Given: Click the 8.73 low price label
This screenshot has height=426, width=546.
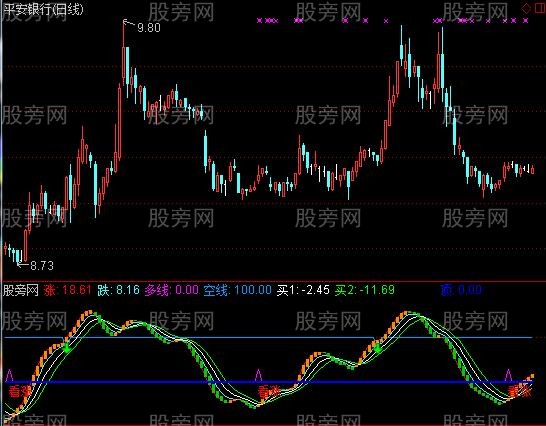Looking at the screenshot, I should 42,266.
